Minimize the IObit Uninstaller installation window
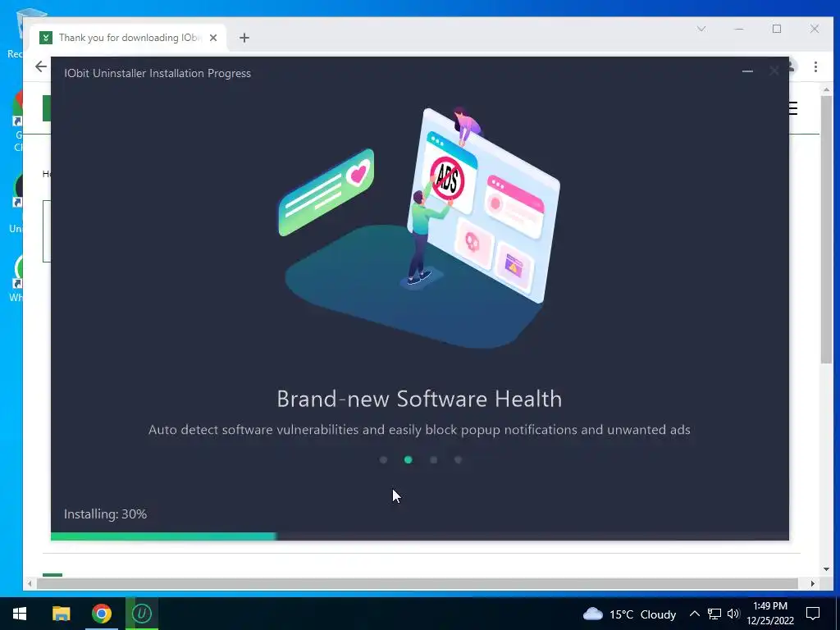Screen dimensions: 840x630 point(747,71)
